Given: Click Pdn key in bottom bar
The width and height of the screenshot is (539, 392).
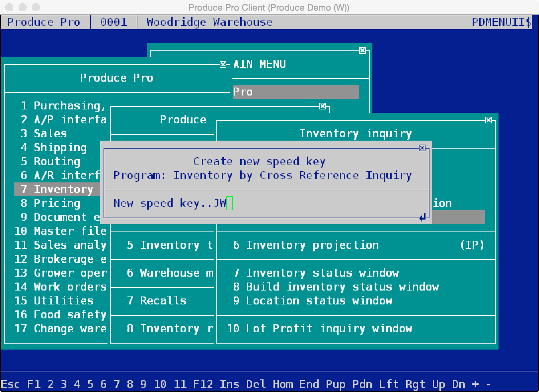Looking at the screenshot, I should pyautogui.click(x=362, y=384).
